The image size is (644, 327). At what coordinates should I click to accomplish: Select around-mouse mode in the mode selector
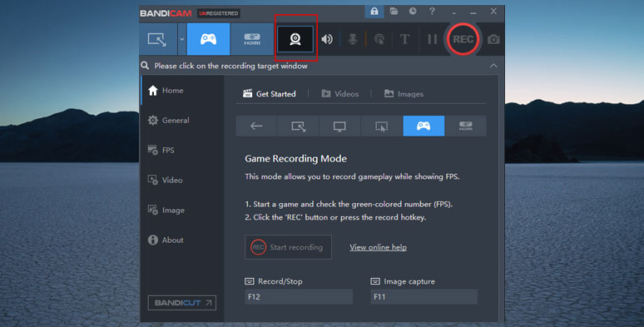coord(382,126)
